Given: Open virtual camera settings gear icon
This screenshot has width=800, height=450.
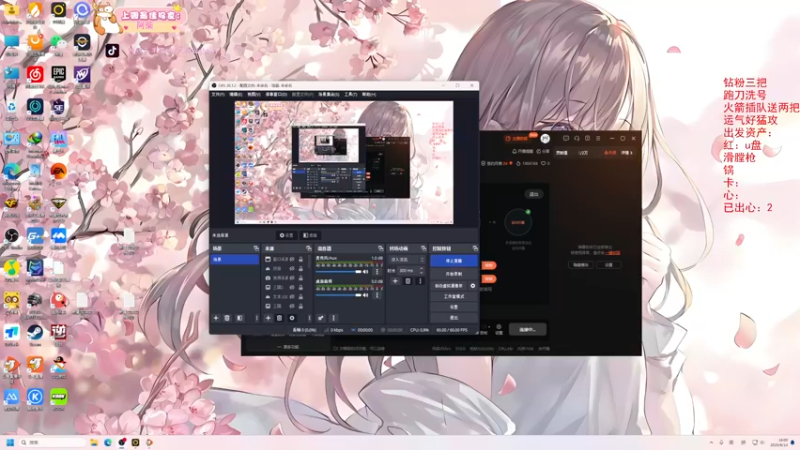Looking at the screenshot, I should pos(472,286).
